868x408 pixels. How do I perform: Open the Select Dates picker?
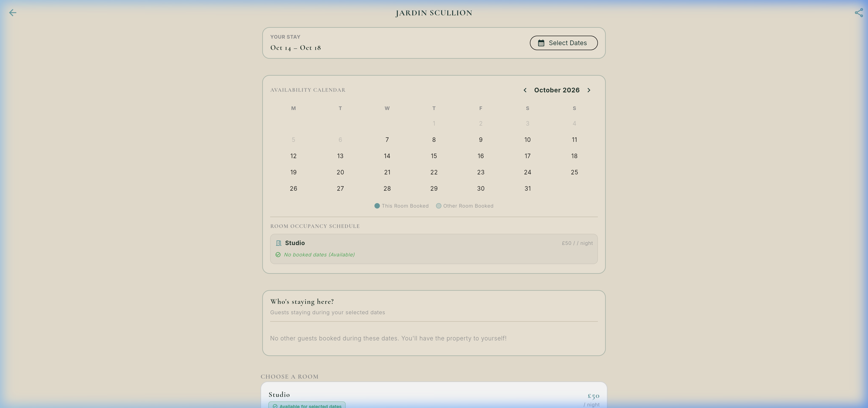click(x=564, y=43)
